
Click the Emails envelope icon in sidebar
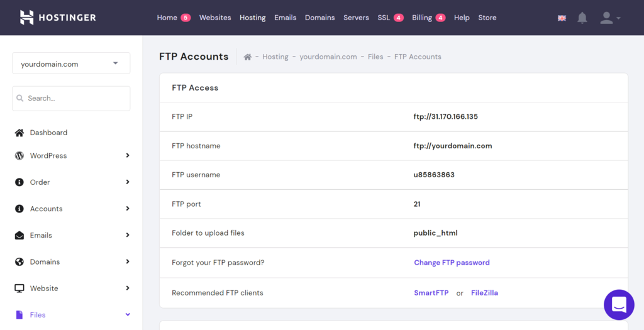[x=19, y=236]
